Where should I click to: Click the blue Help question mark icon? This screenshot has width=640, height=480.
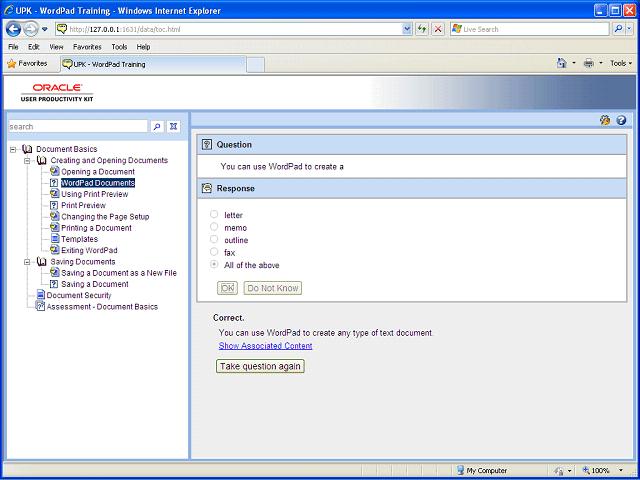pyautogui.click(x=621, y=120)
